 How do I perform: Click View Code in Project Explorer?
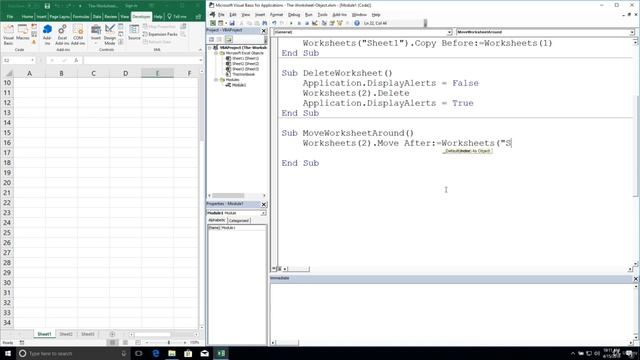211,40
